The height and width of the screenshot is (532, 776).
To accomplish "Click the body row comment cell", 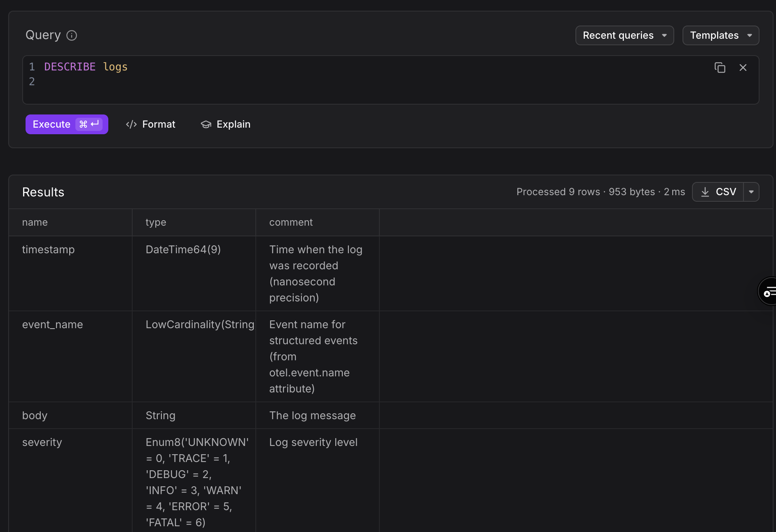I will coord(312,415).
